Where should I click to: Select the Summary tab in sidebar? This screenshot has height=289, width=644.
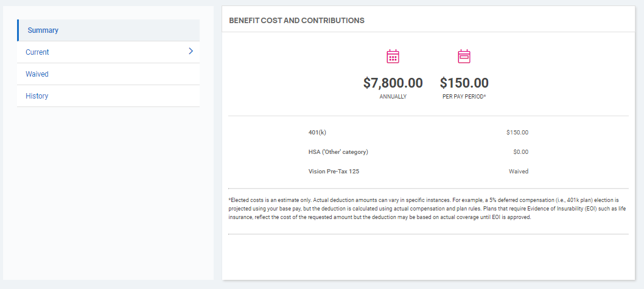(108, 30)
